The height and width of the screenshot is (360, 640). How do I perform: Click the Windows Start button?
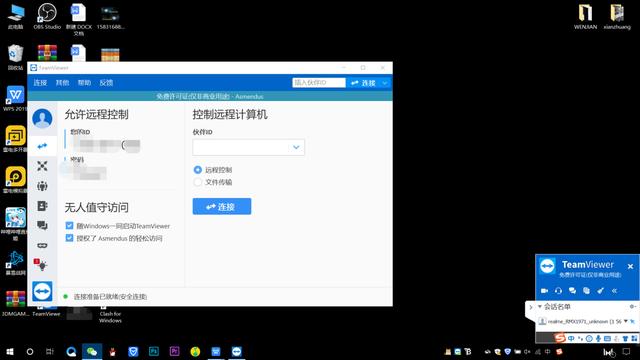(10, 351)
